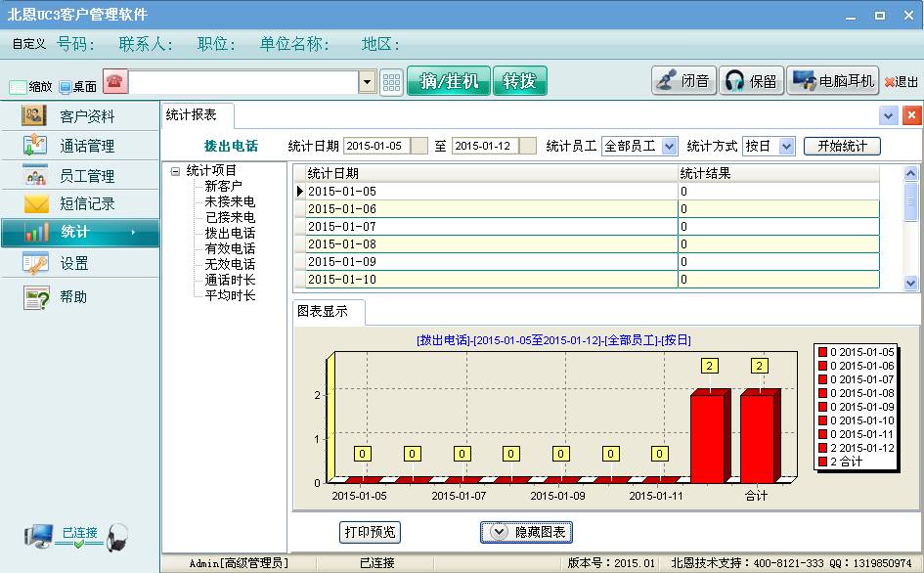Click legend swatch for 2015-01-05
This screenshot has height=573, width=924.
(x=822, y=352)
